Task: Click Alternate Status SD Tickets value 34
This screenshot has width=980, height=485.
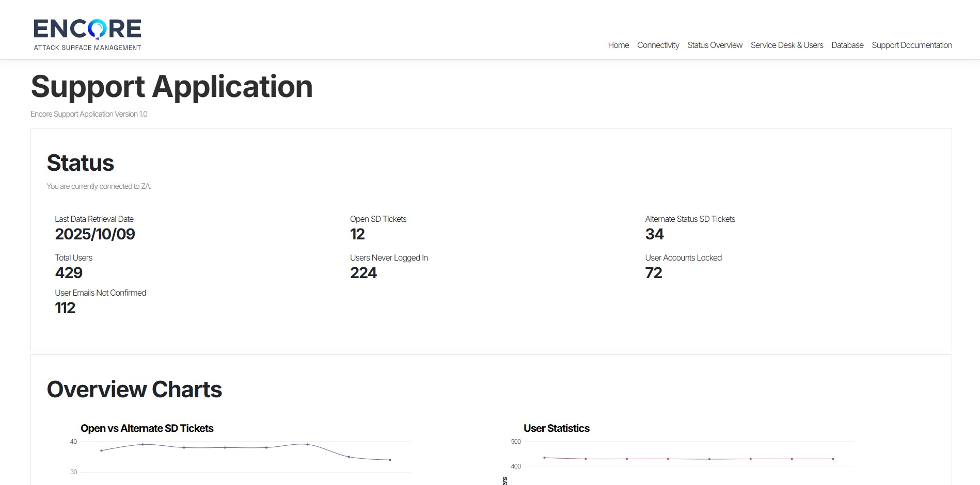Action: pos(654,234)
